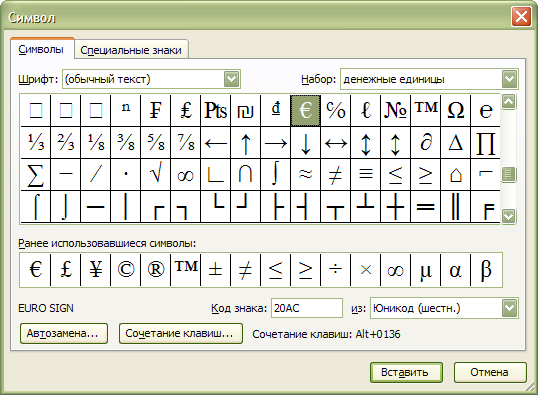Viewport: 538px width, 395px height.
Task: Click the Код знака input field
Action: pyautogui.click(x=307, y=308)
